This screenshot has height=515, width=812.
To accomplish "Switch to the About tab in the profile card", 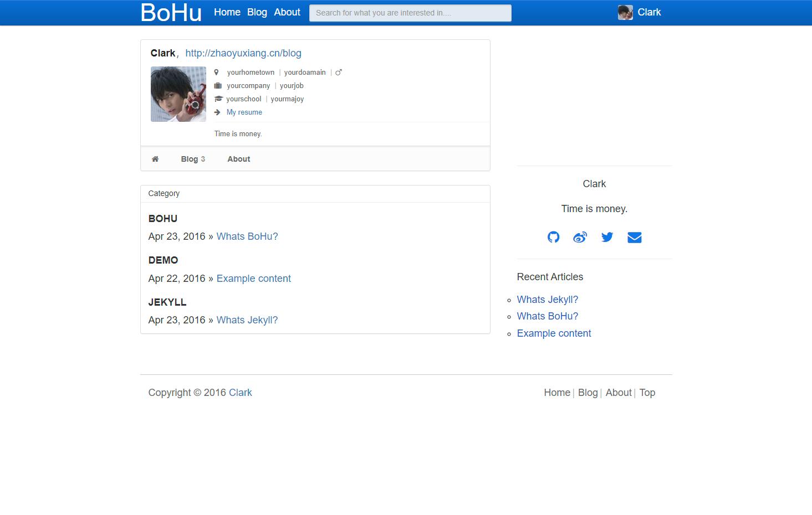I will pyautogui.click(x=238, y=159).
